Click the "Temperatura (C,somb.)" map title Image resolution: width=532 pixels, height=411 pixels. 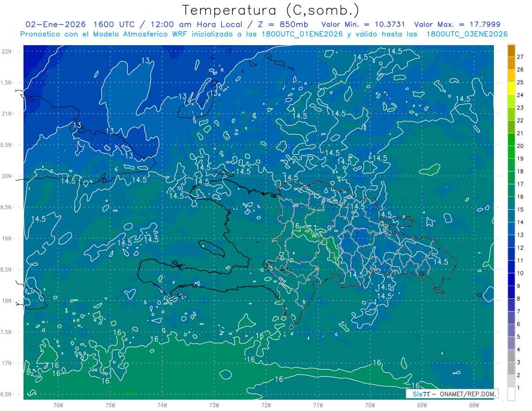[x=271, y=10]
